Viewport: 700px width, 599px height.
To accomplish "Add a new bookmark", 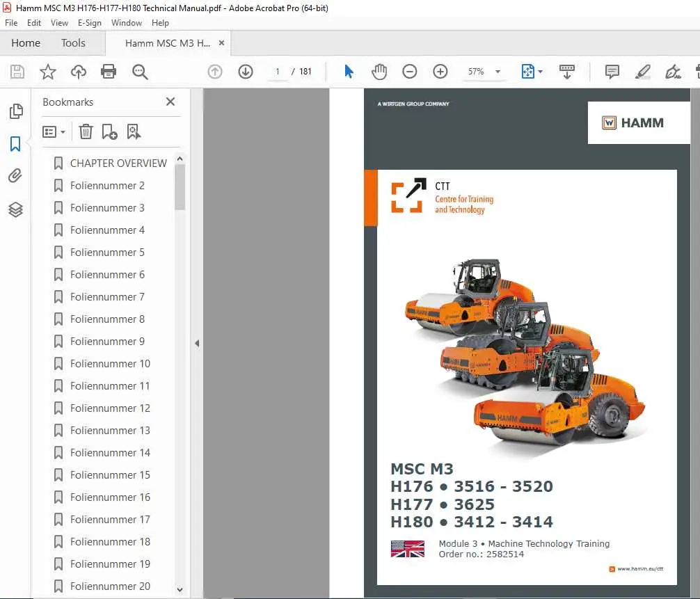I will 109,131.
